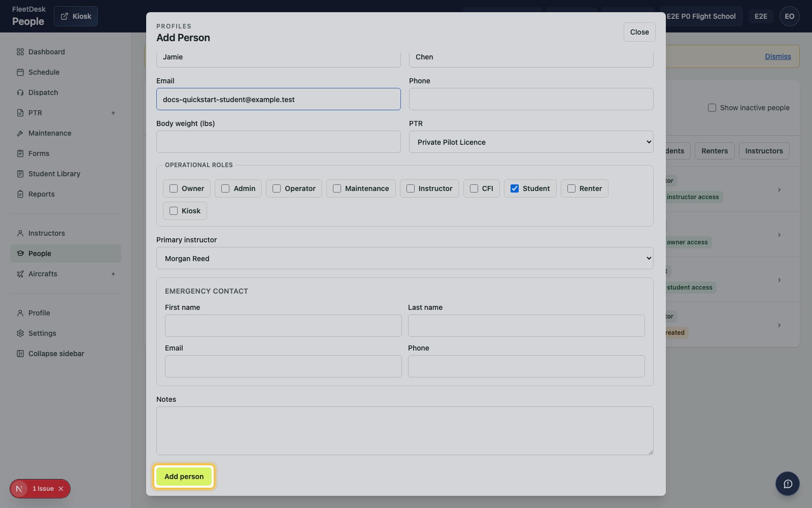Click the Collapse sidebar panel icon
The image size is (812, 508).
pos(20,354)
